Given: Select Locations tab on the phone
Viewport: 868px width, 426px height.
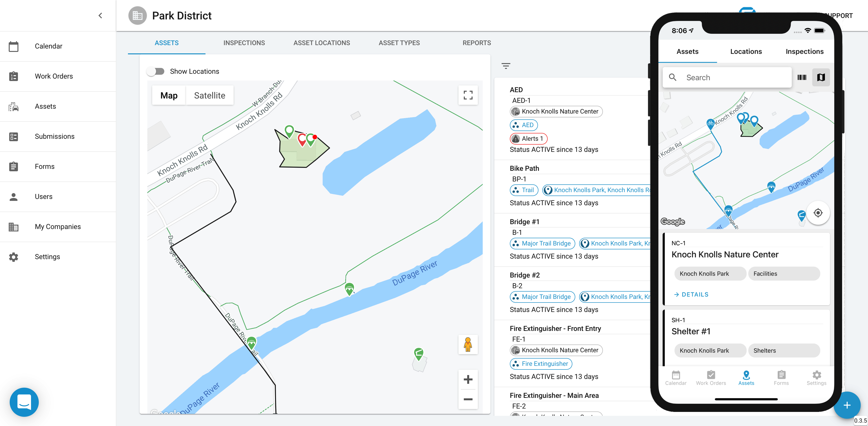Looking at the screenshot, I should [x=746, y=52].
